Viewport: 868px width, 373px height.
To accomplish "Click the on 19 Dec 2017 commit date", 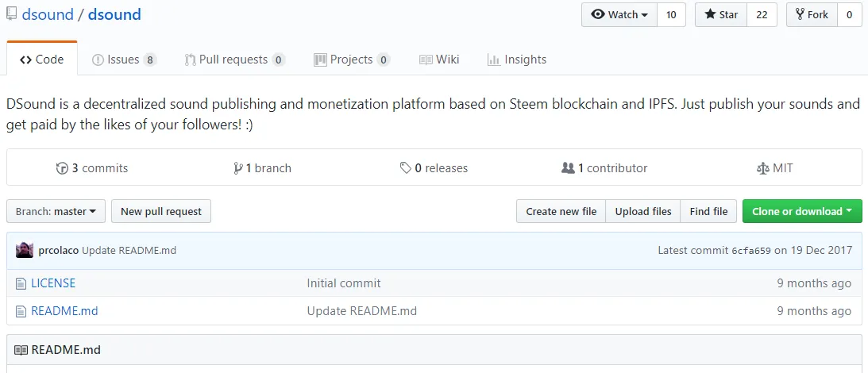I will coord(813,251).
